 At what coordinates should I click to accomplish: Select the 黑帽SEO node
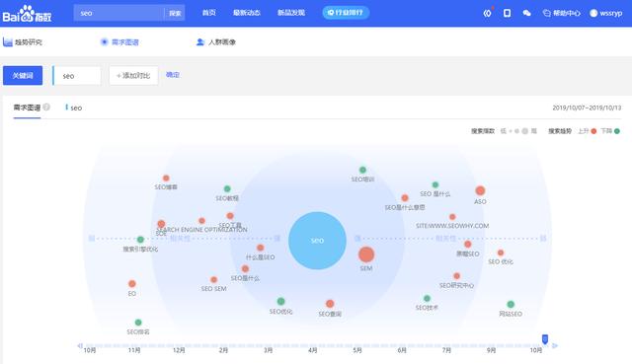467,244
